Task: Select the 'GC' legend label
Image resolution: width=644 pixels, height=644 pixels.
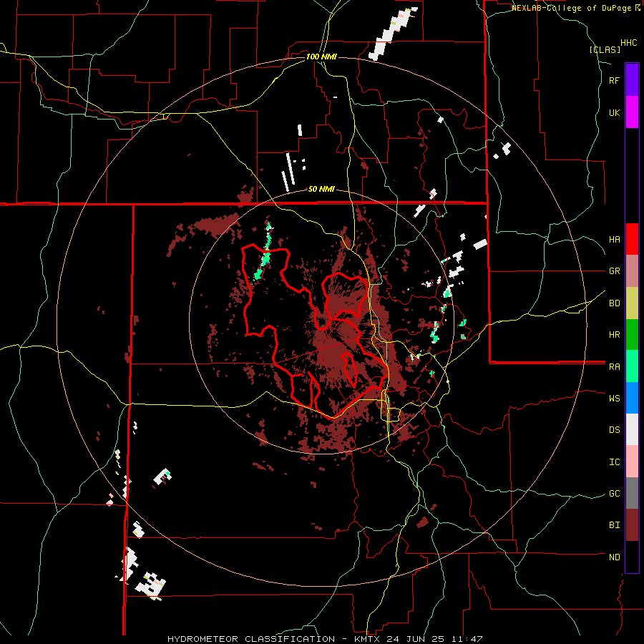Action: [x=614, y=494]
